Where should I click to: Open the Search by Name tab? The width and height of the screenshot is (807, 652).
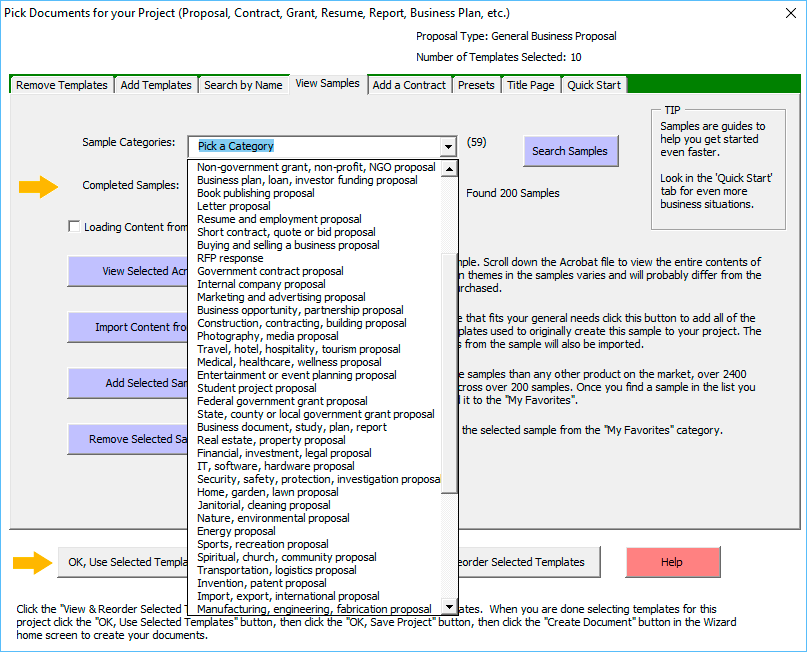(243, 85)
